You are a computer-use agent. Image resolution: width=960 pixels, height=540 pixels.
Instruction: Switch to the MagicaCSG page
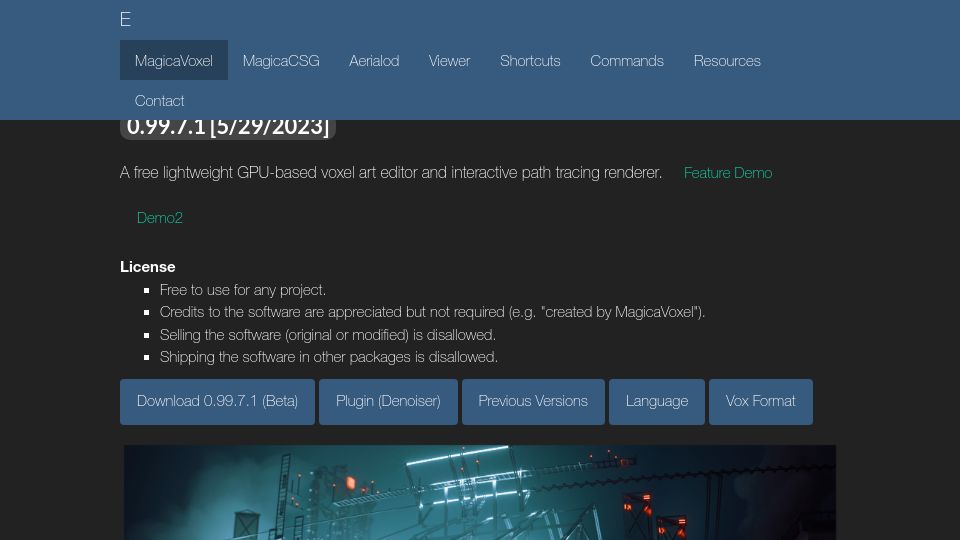click(x=281, y=60)
